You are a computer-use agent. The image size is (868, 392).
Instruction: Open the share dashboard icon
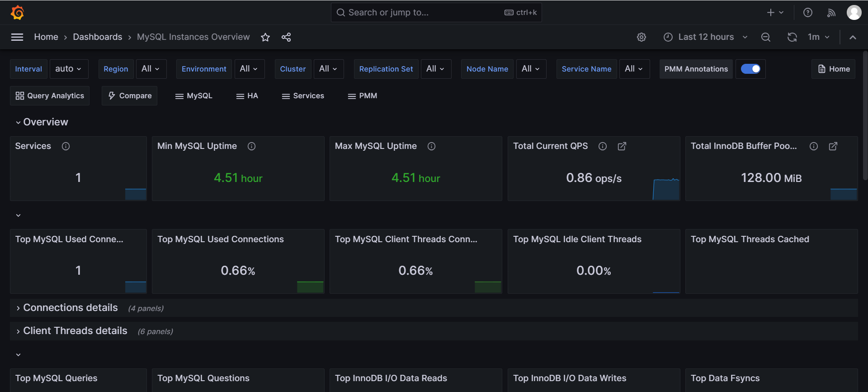point(286,37)
